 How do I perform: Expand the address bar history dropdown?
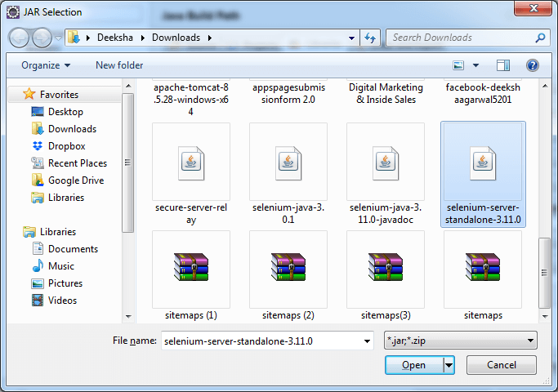click(x=351, y=38)
